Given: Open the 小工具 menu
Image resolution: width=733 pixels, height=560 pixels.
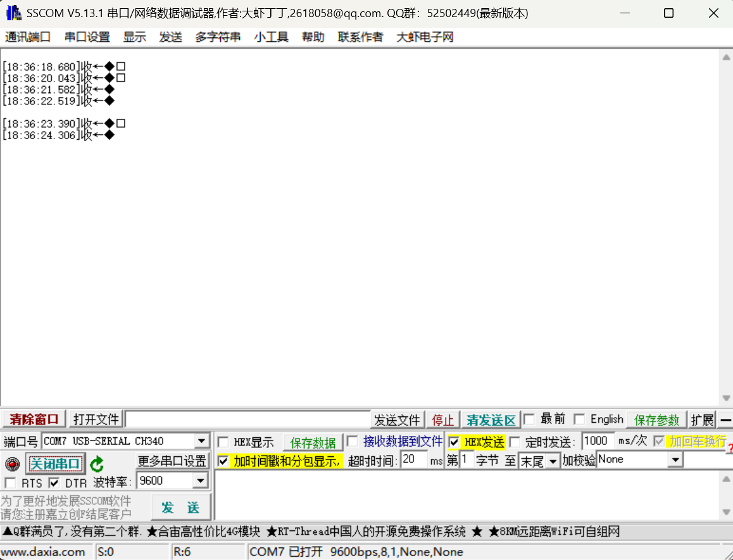Looking at the screenshot, I should click(x=271, y=37).
